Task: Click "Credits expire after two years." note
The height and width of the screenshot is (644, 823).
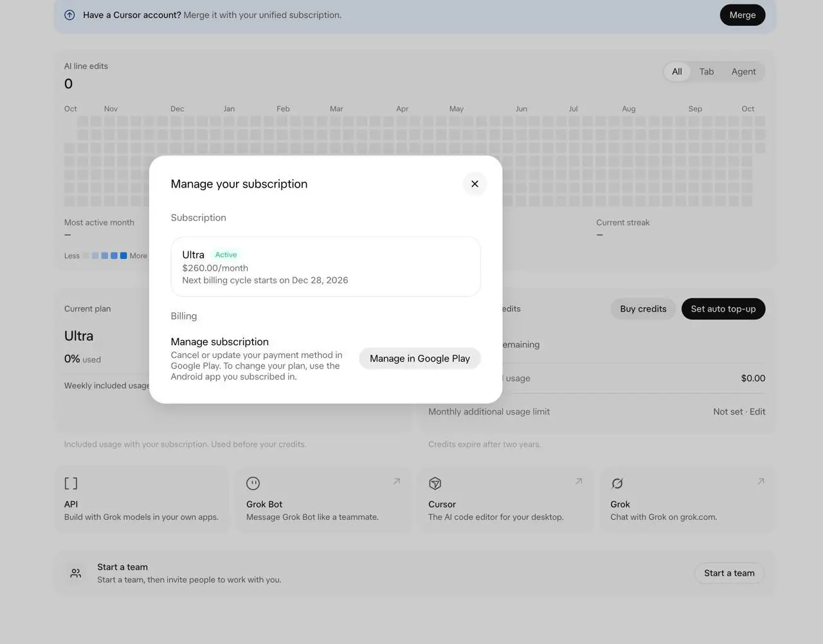Action: [x=484, y=444]
